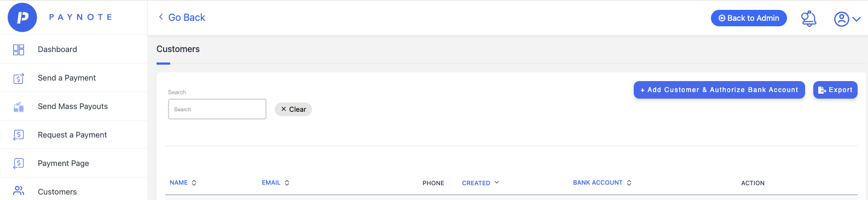Click Add Customer & Authorize Bank Account
The width and height of the screenshot is (868, 200).
coord(719,90)
